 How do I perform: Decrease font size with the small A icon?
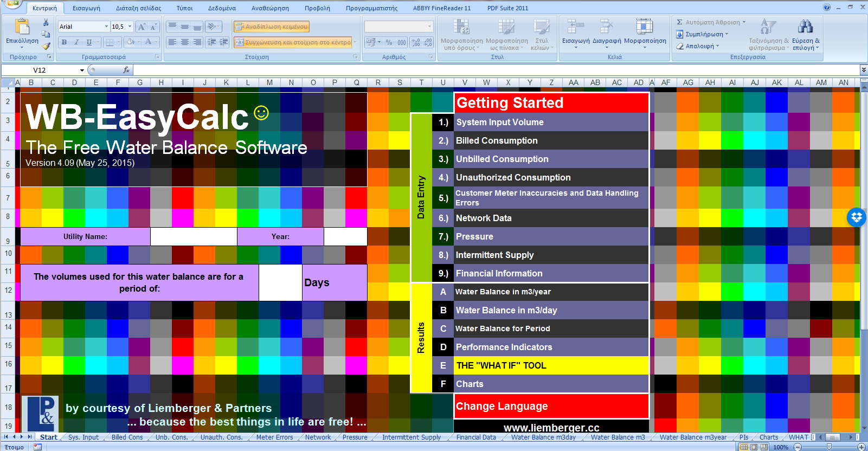pos(153,27)
